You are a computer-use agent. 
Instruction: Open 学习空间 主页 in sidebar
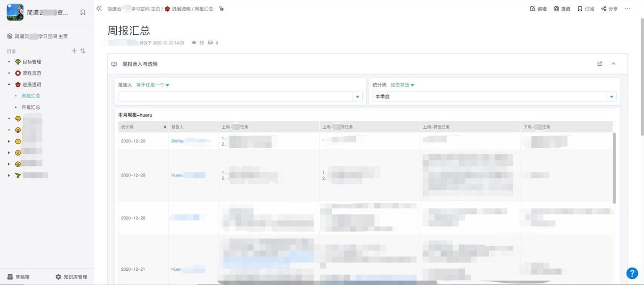point(37,36)
